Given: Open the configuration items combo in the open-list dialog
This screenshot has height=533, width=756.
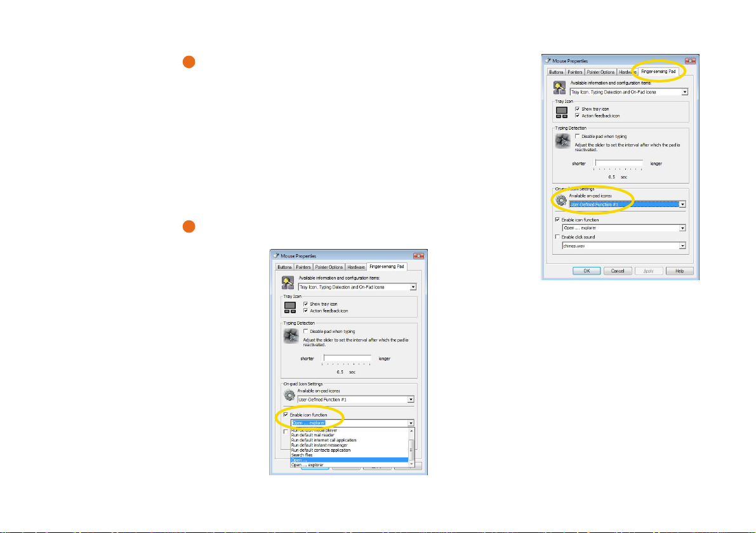Looking at the screenshot, I should coord(357,287).
